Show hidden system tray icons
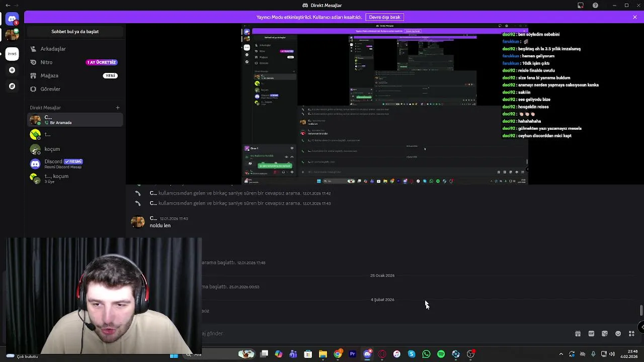 (561, 354)
